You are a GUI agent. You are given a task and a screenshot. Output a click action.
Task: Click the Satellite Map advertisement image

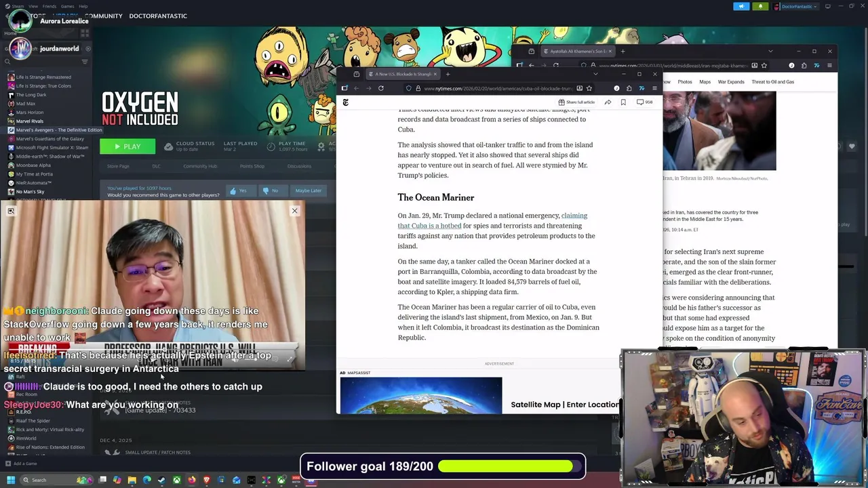coord(421,395)
